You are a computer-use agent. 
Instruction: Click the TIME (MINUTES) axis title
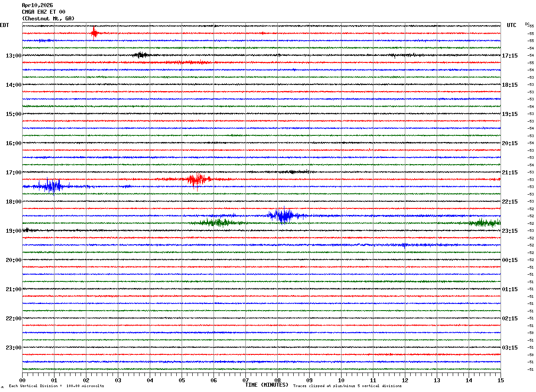tap(267, 385)
